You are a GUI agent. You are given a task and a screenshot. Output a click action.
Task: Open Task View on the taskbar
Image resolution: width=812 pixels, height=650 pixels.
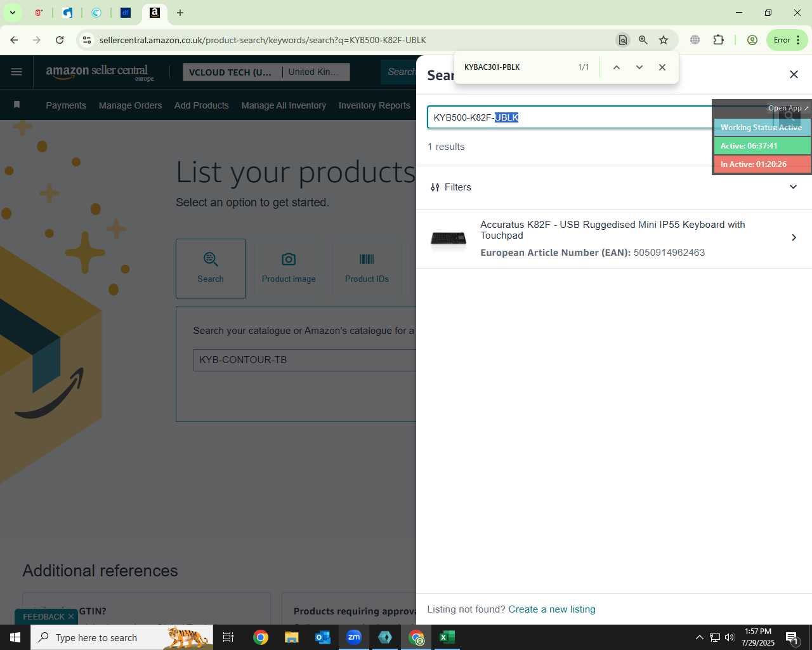coord(228,637)
